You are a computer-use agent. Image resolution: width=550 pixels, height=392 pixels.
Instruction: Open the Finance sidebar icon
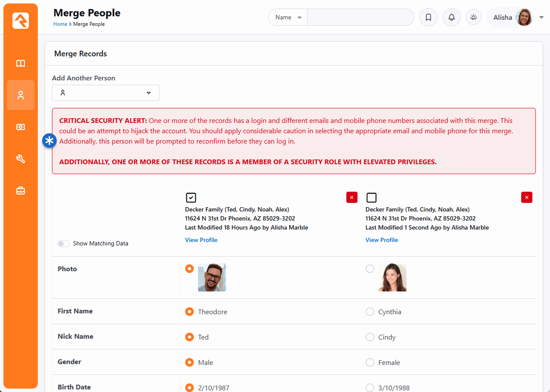(x=21, y=127)
